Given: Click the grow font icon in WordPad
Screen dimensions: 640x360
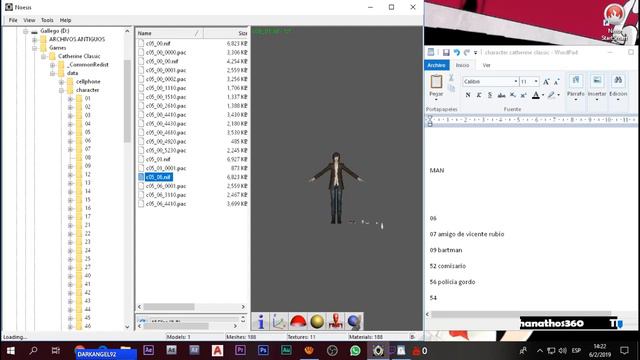Looking at the screenshot, I should (x=546, y=82).
